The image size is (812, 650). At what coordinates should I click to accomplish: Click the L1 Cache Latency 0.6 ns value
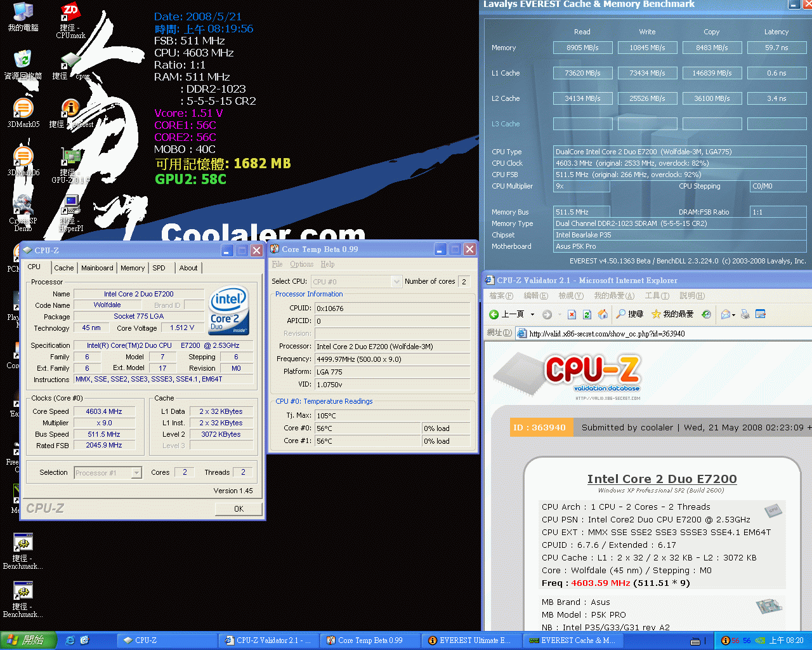[x=776, y=73]
